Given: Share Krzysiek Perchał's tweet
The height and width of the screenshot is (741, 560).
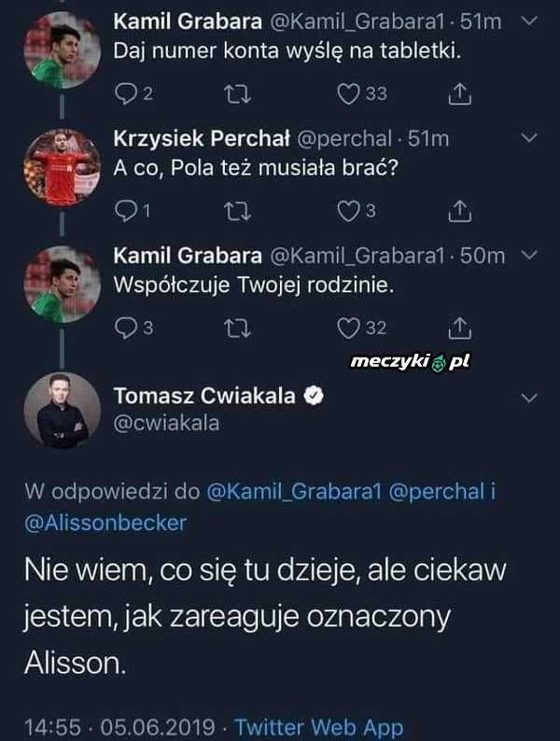Looking at the screenshot, I should click(459, 212).
